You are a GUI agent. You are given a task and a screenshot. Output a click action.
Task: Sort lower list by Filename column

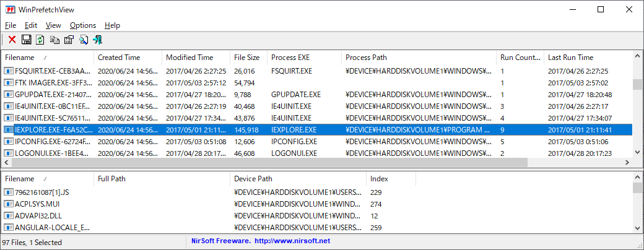pos(47,179)
